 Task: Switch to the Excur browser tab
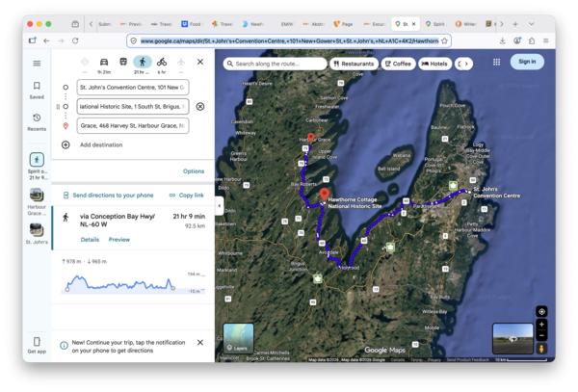click(x=375, y=24)
